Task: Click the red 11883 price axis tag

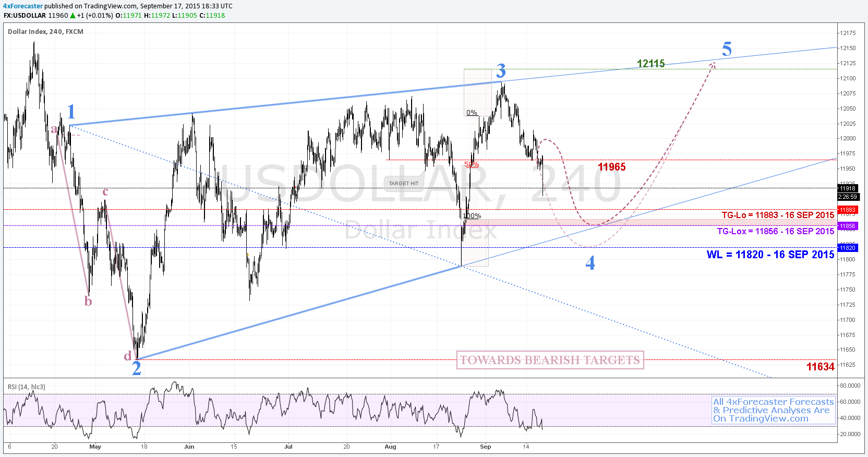Action: click(x=848, y=210)
